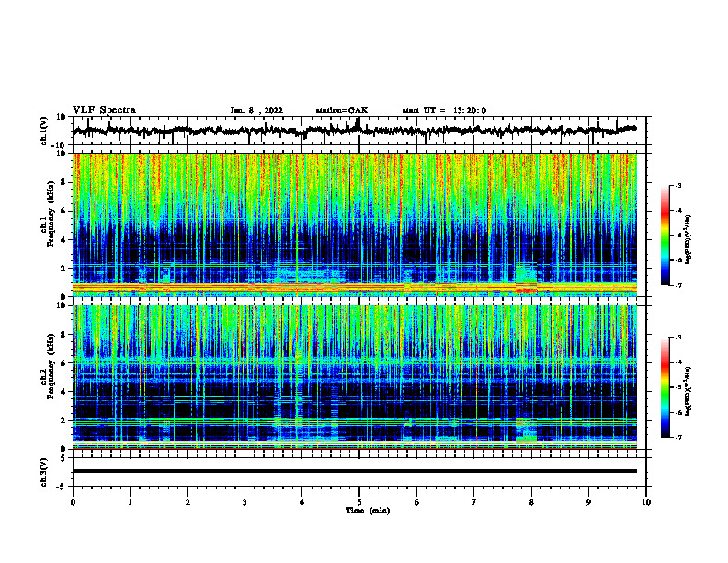
Task: Click the "-3" tick on upper colorbar
Action: click(678, 186)
